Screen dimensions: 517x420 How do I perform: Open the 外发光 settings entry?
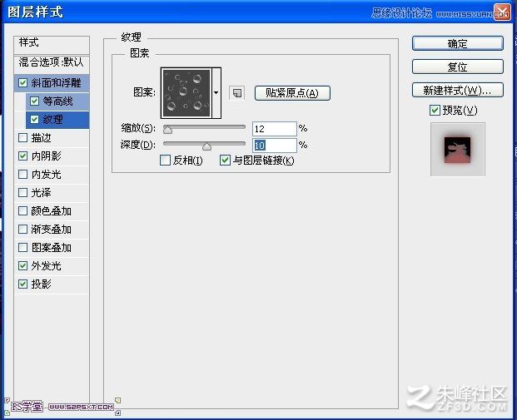point(46,265)
